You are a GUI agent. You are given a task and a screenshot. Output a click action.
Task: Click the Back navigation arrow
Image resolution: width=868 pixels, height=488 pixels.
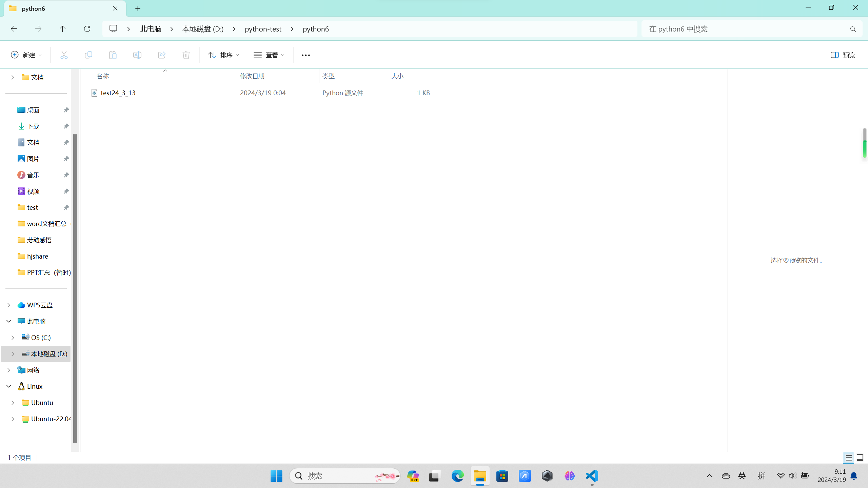[14, 29]
